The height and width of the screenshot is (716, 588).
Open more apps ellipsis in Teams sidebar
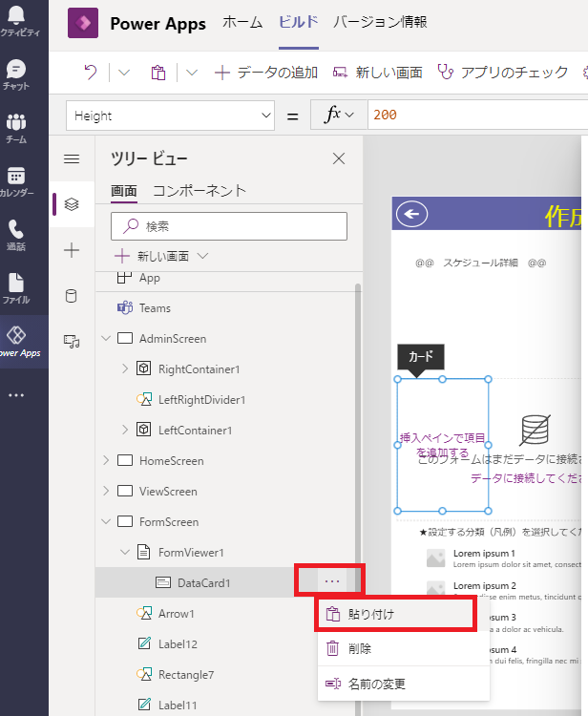[16, 395]
